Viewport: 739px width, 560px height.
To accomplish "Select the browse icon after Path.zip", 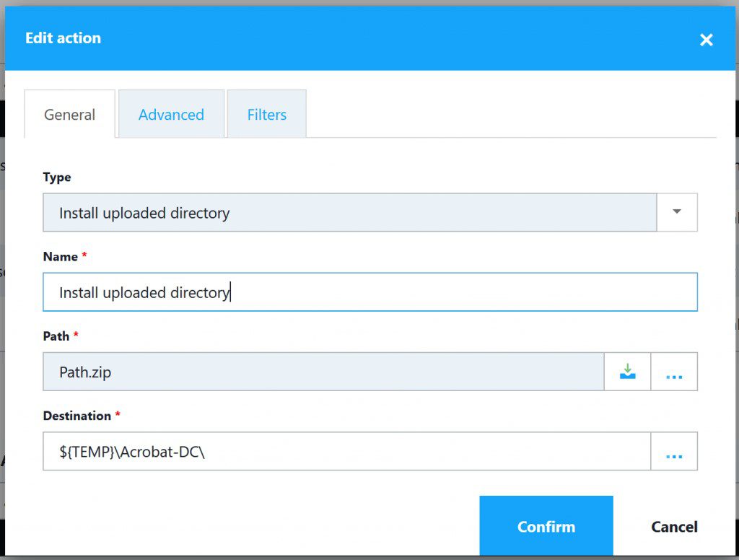I will 673,371.
